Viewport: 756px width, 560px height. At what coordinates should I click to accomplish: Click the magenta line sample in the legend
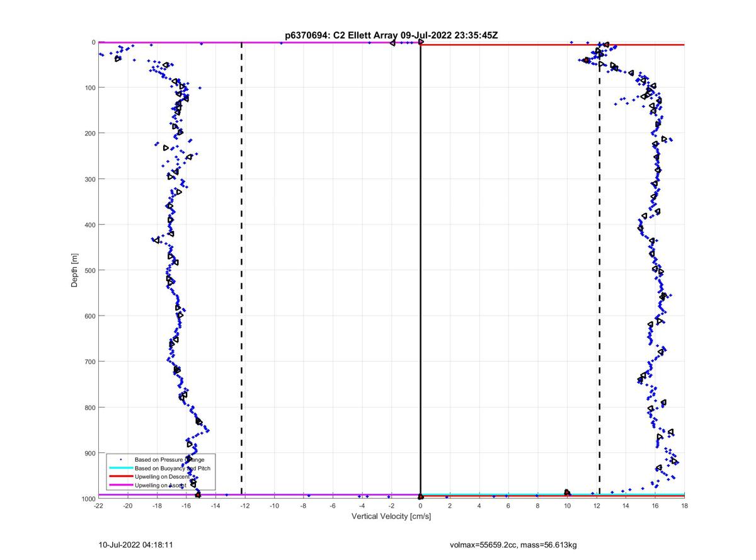(120, 485)
